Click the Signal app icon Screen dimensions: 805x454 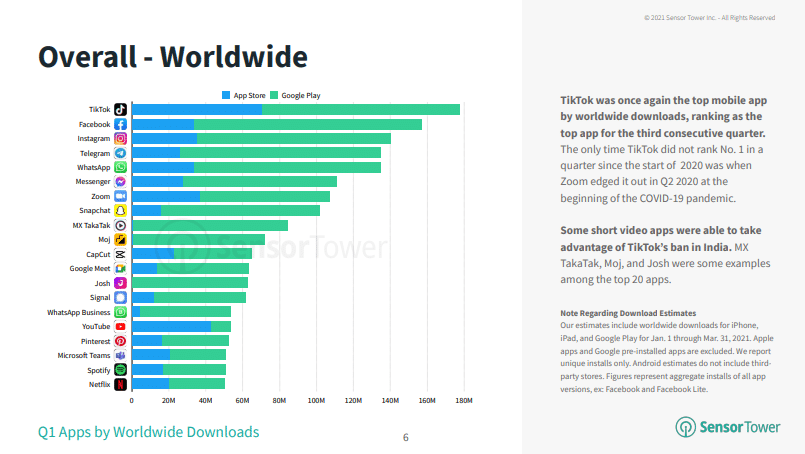120,297
